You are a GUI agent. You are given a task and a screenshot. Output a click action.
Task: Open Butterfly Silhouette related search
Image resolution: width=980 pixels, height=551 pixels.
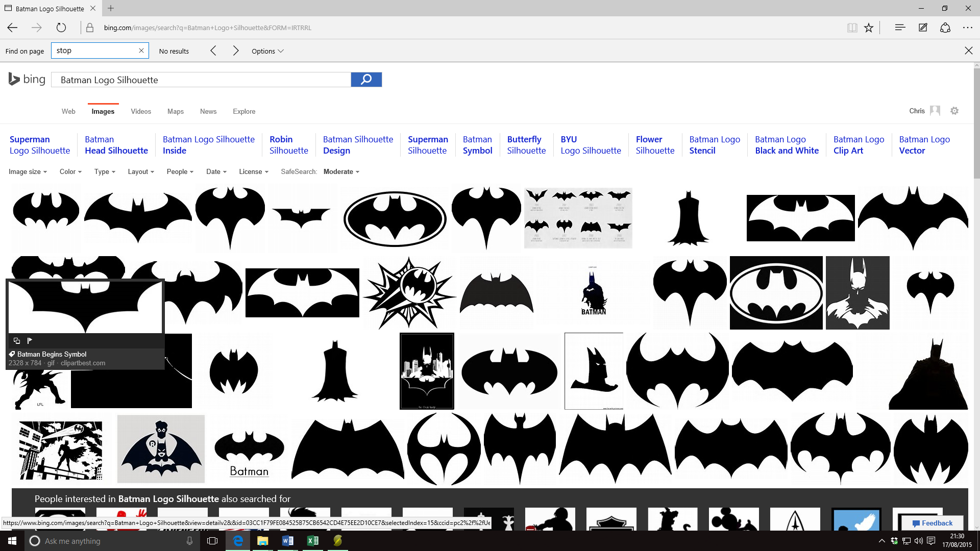[x=526, y=145]
